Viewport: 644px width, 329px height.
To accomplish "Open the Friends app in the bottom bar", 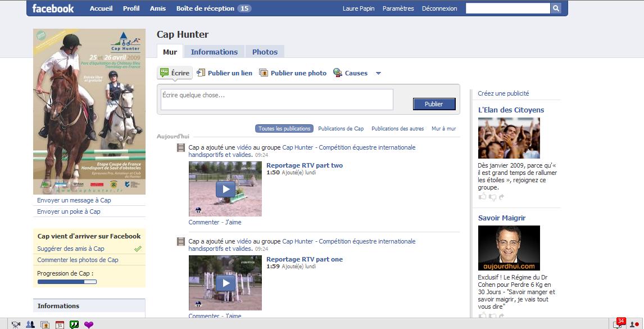I will coord(30,325).
